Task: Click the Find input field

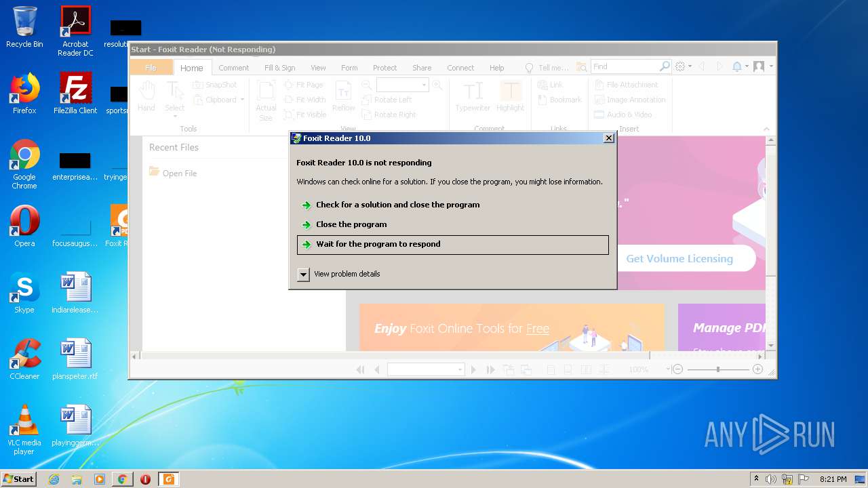Action: tap(624, 66)
